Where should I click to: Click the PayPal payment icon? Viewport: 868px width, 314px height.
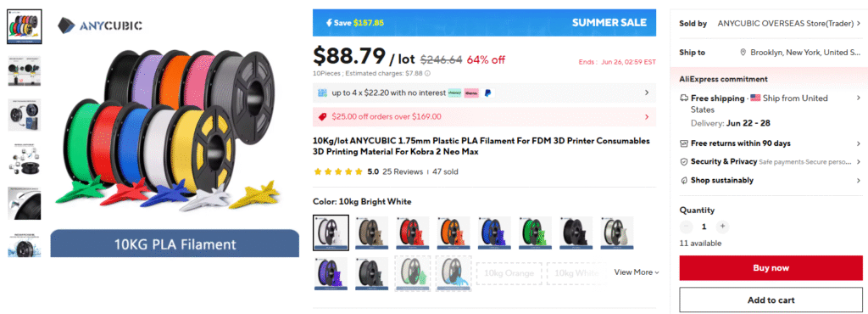[x=487, y=93]
